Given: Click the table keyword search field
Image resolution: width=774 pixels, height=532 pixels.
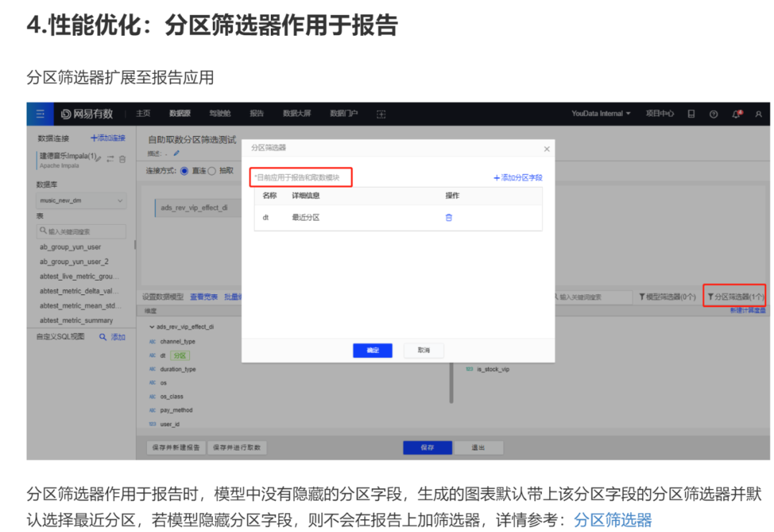Looking at the screenshot, I should click(81, 231).
